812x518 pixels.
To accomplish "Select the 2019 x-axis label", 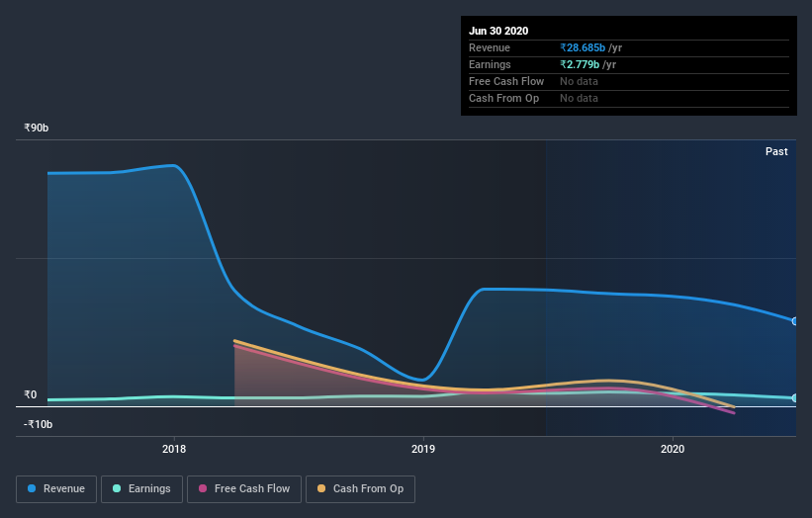I will click(x=423, y=449).
